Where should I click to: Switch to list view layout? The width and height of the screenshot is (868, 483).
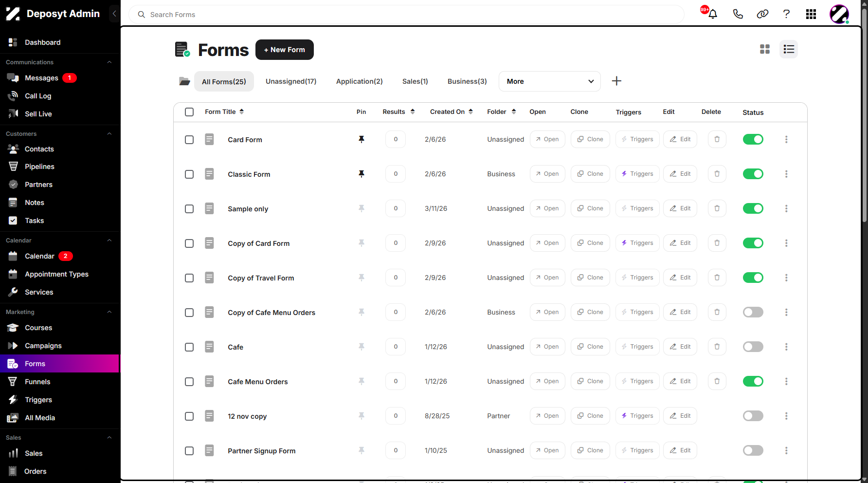click(789, 49)
